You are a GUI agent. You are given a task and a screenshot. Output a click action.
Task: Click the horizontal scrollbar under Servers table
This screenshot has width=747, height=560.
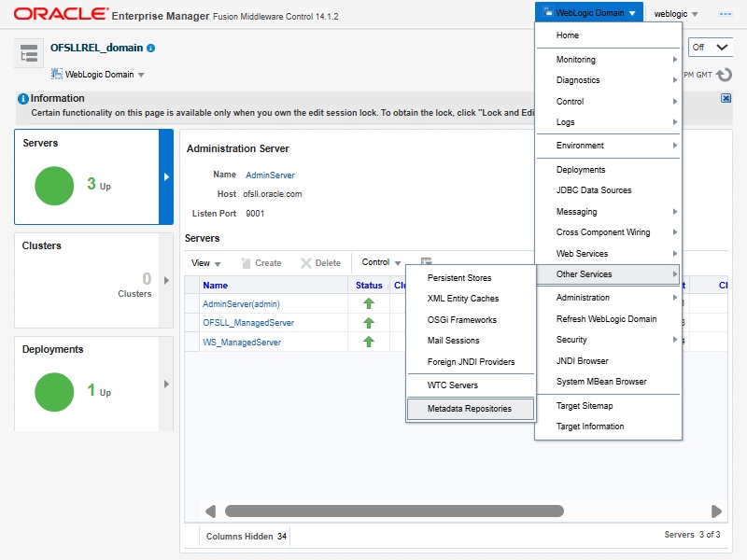(394, 511)
